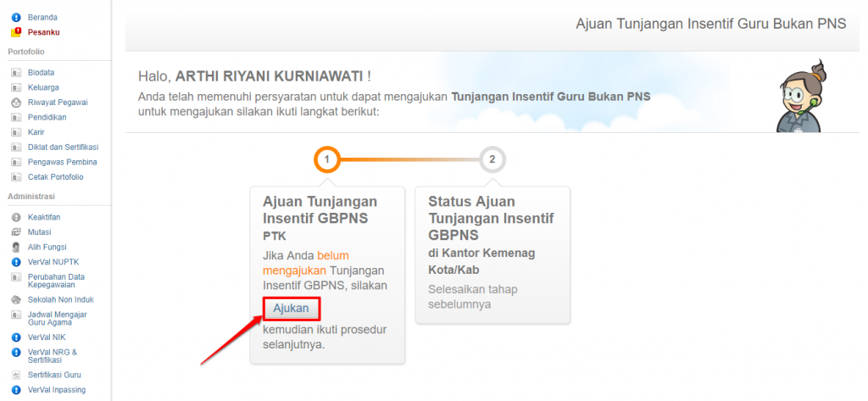Click the Beranda info icon
The image size is (868, 401).
click(15, 17)
